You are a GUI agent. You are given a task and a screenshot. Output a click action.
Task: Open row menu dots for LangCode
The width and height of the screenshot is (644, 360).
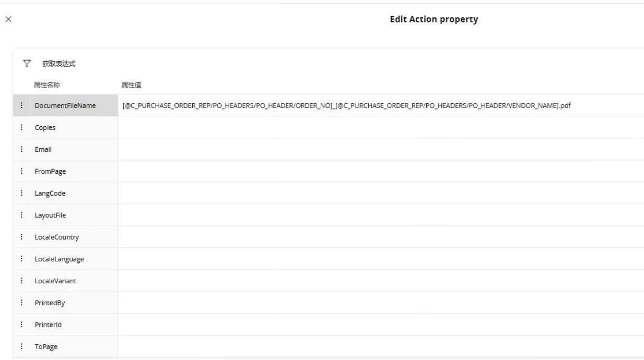click(21, 193)
